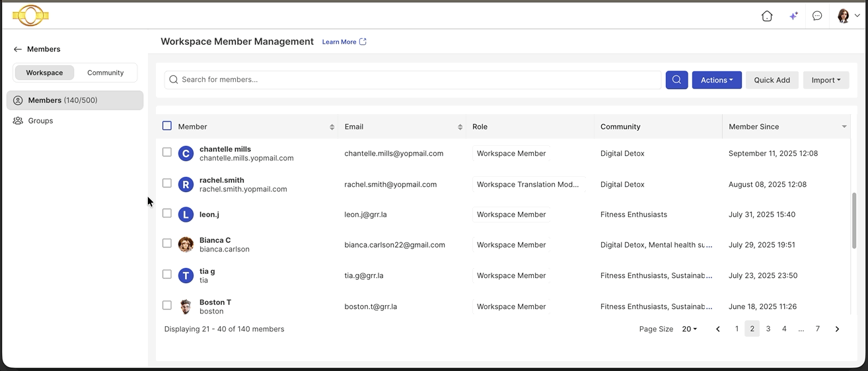The width and height of the screenshot is (868, 371).
Task: Open the sparkle AI assistant icon
Action: (x=793, y=16)
